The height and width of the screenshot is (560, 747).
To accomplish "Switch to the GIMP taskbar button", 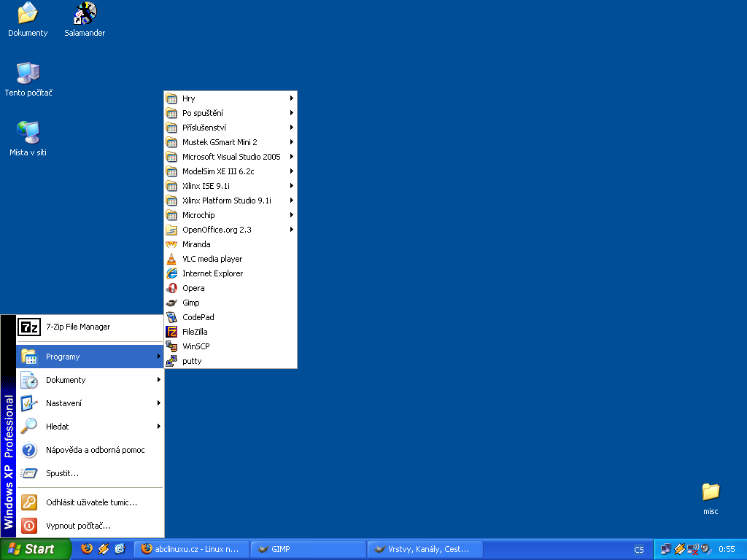I will (309, 549).
